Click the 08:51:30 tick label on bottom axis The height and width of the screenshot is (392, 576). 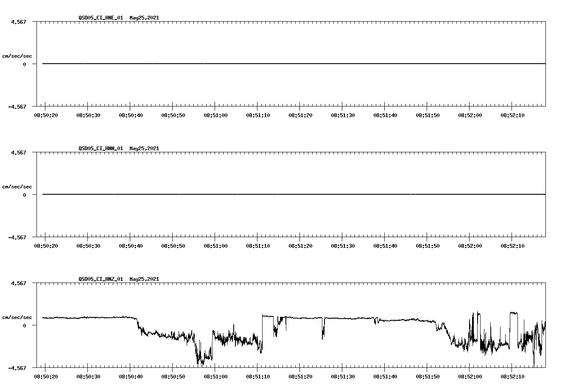pyautogui.click(x=344, y=376)
